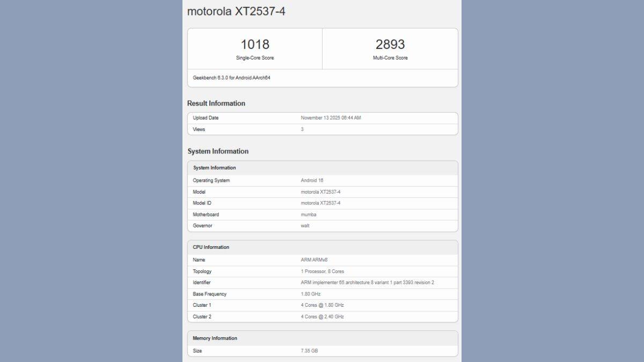The height and width of the screenshot is (362, 644).
Task: Click the System Information table header
Action: (x=214, y=168)
